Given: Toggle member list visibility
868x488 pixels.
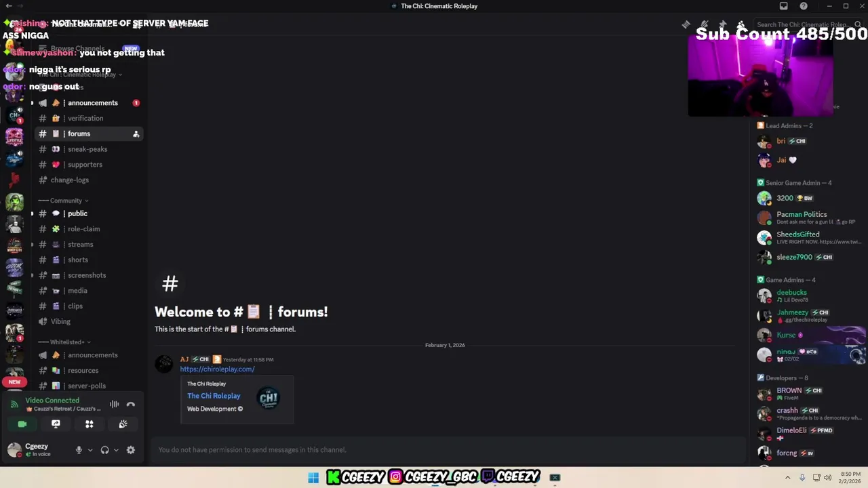Looking at the screenshot, I should click(741, 25).
